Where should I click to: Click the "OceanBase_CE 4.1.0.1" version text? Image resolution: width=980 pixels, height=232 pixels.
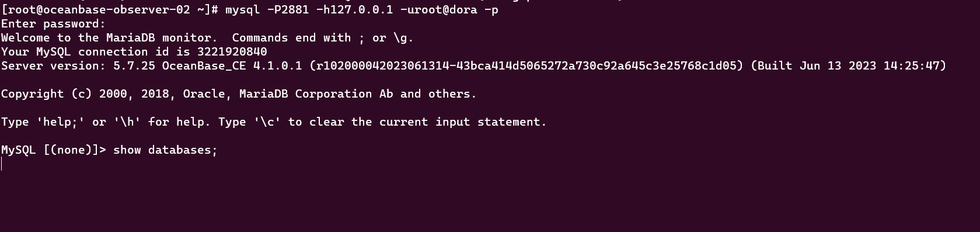pyautogui.click(x=232, y=66)
